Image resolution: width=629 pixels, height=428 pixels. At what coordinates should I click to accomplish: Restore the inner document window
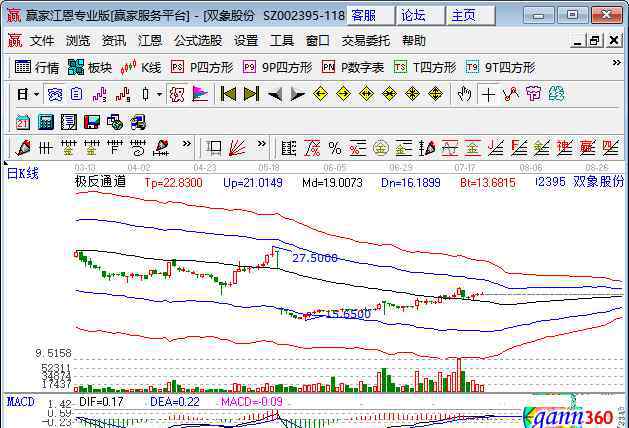click(x=595, y=41)
